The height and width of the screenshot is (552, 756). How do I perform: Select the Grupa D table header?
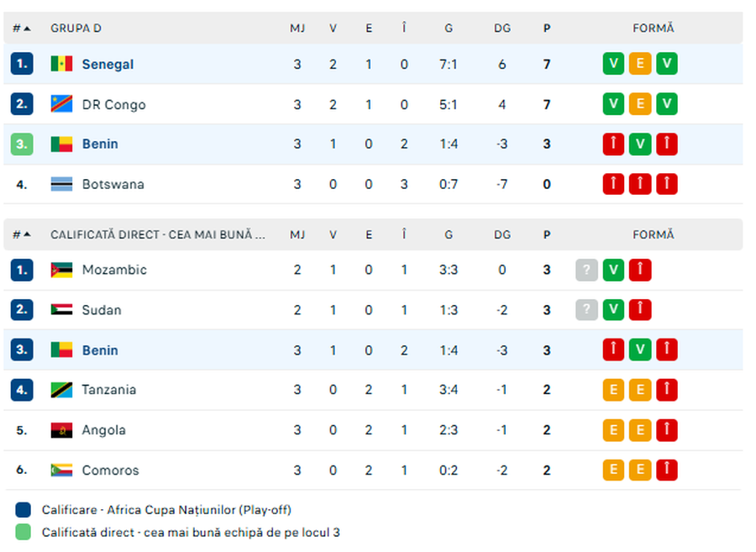[76, 28]
